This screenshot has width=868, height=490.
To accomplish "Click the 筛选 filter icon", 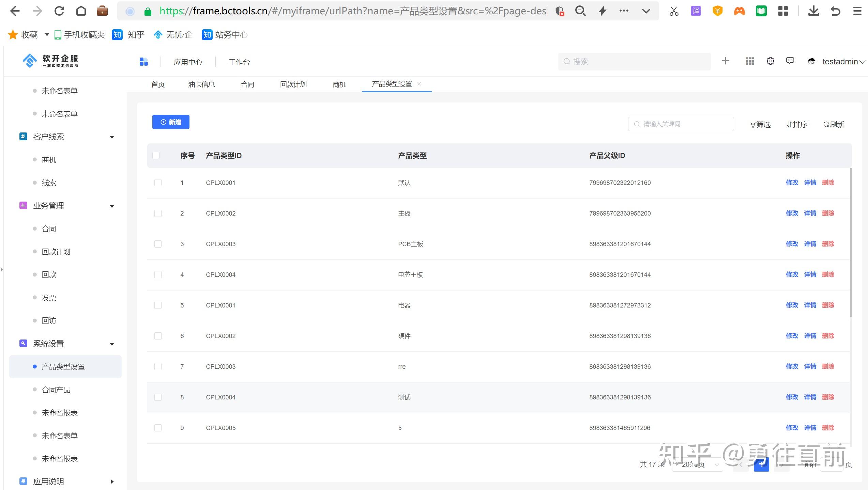I will tap(753, 125).
